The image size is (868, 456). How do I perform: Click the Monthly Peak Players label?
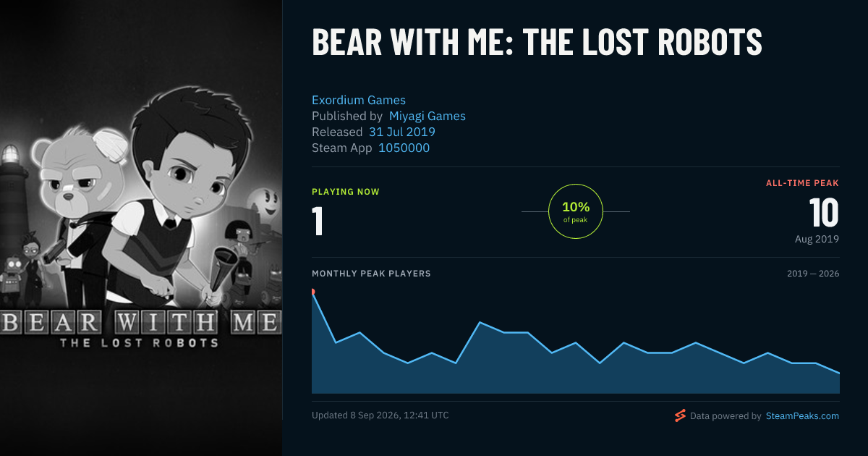[371, 274]
